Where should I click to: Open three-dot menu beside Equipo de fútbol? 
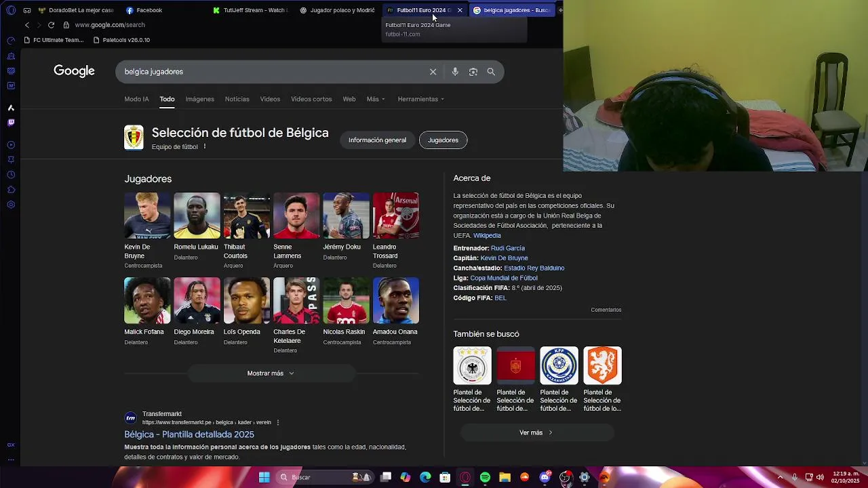204,146
